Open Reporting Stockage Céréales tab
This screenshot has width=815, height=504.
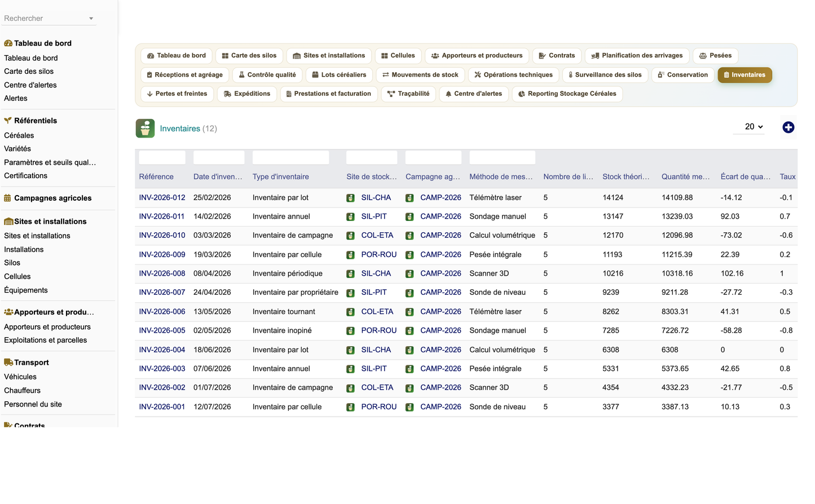tap(567, 94)
